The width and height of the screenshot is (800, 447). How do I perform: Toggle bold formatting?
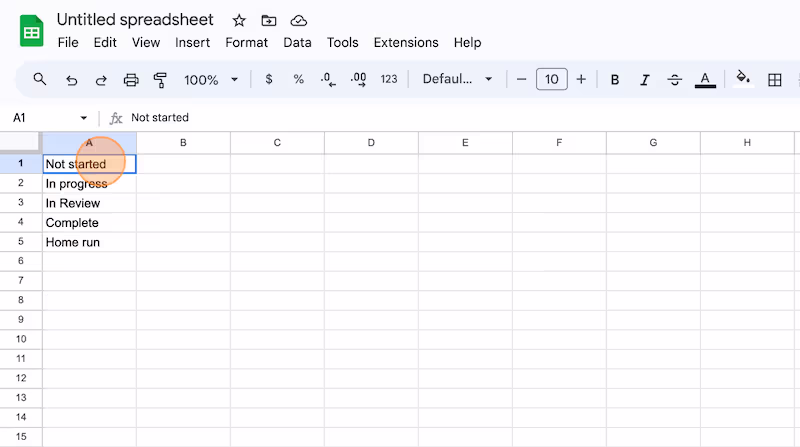pyautogui.click(x=615, y=80)
